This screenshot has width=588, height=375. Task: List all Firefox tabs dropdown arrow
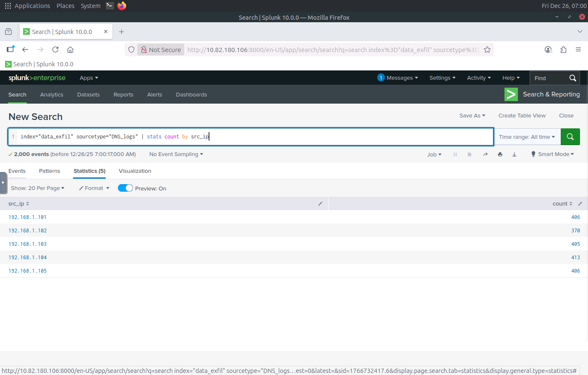[x=580, y=31]
